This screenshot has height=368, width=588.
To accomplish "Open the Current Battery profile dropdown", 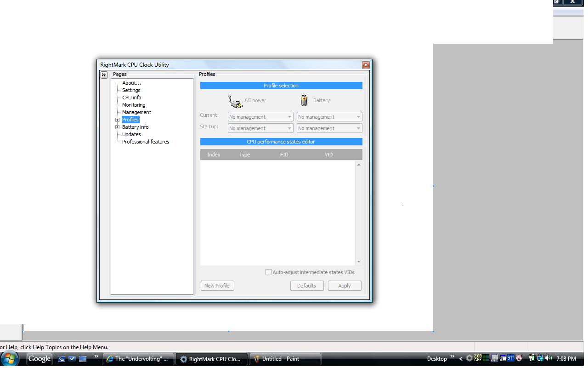I will [x=329, y=117].
